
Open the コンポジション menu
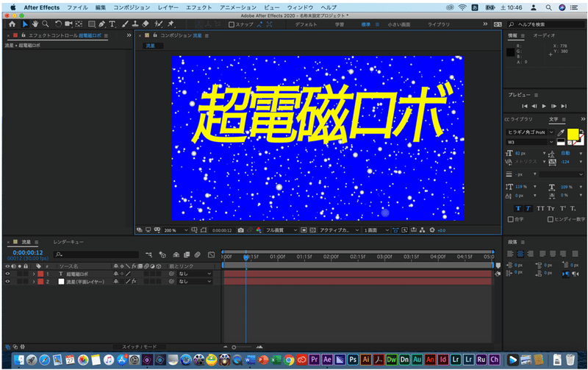tap(132, 7)
